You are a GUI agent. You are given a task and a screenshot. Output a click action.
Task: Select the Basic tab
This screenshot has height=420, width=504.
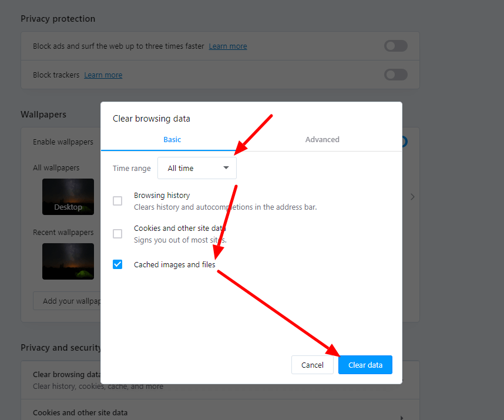[x=172, y=139]
